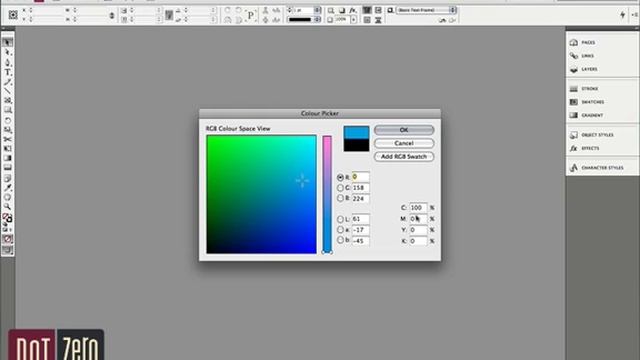Viewport: 640px width, 360px height.
Task: Select the Line tool
Action: [7, 91]
